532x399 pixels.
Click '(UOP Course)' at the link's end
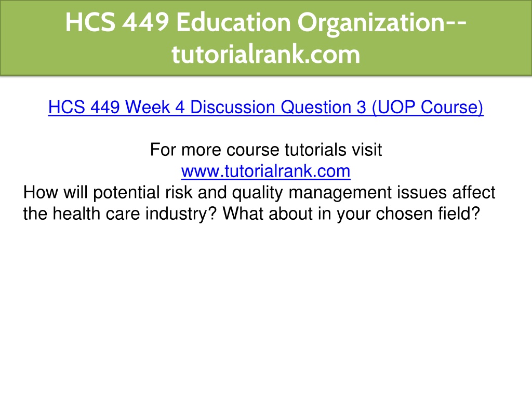click(x=428, y=107)
